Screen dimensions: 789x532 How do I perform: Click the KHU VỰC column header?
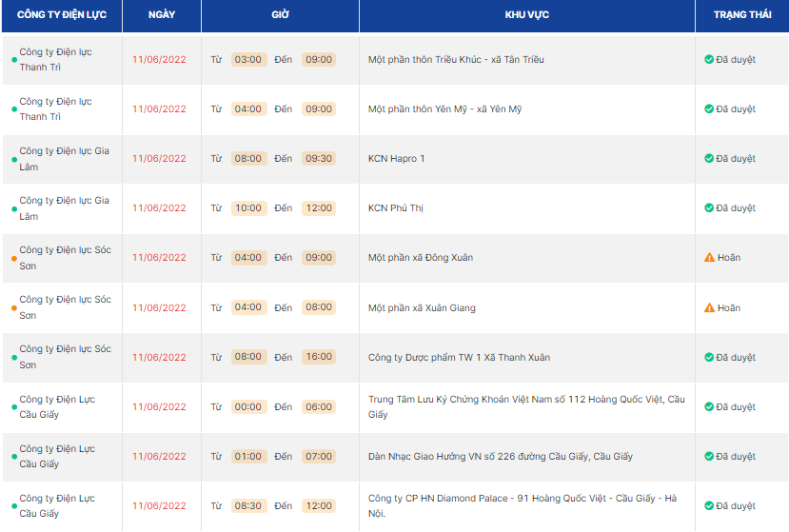(527, 15)
